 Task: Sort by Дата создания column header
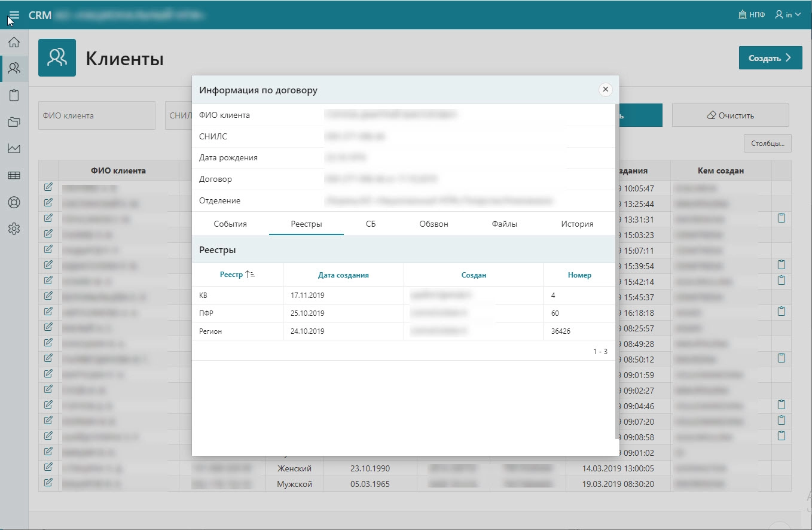click(343, 275)
